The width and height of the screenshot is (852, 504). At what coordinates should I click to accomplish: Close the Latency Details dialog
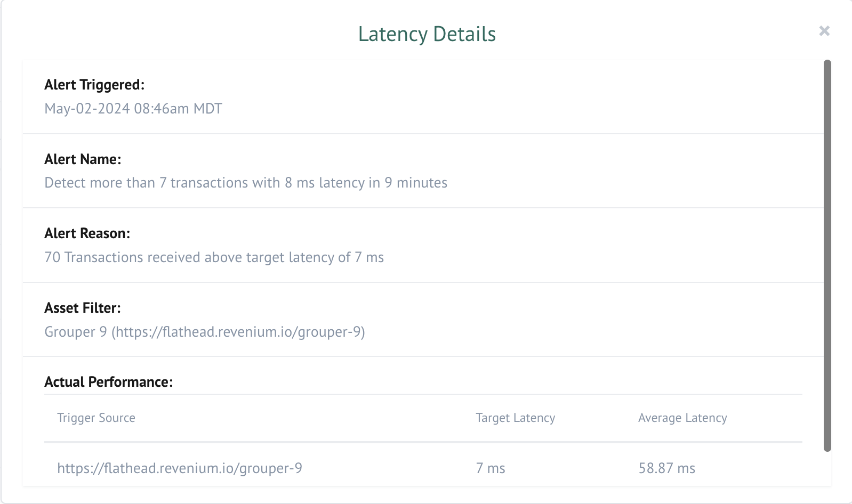[824, 31]
